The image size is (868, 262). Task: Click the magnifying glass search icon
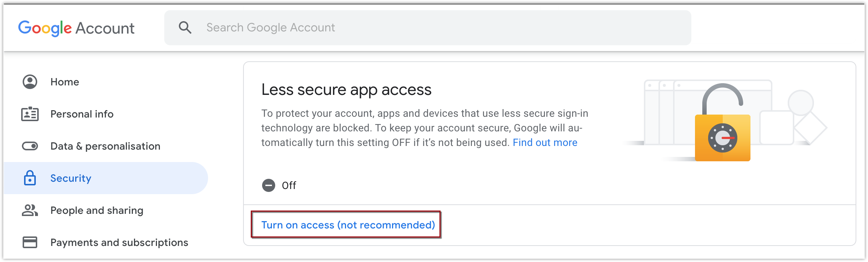tap(185, 28)
